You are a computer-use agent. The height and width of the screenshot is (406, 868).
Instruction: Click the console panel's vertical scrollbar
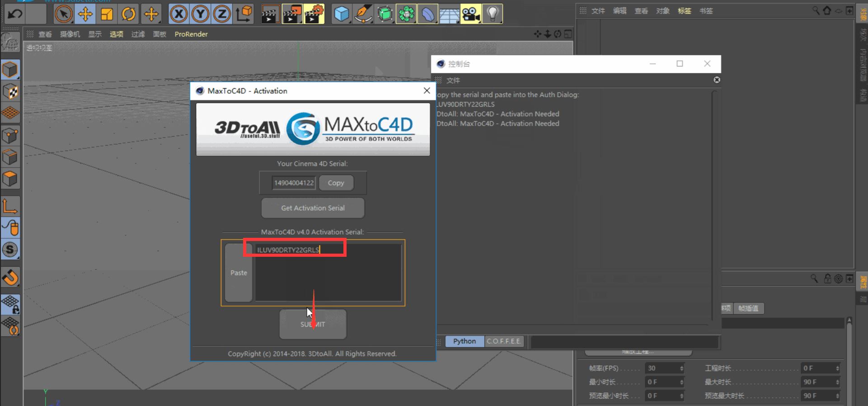pos(714,206)
